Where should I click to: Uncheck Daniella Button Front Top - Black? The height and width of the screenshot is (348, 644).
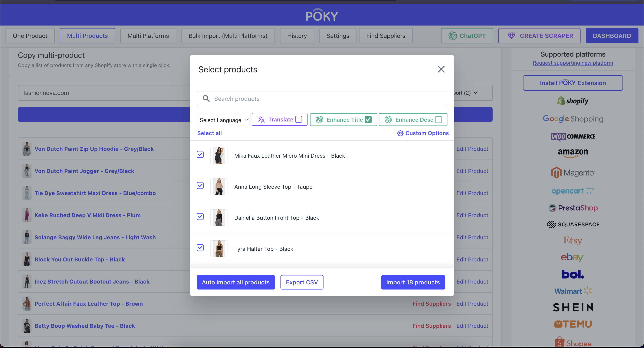coord(200,217)
